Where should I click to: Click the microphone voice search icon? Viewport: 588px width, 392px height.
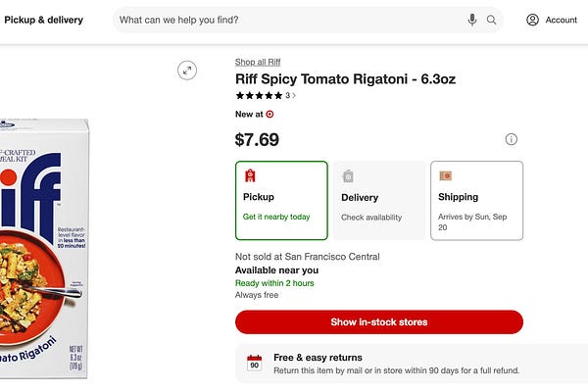pos(472,20)
